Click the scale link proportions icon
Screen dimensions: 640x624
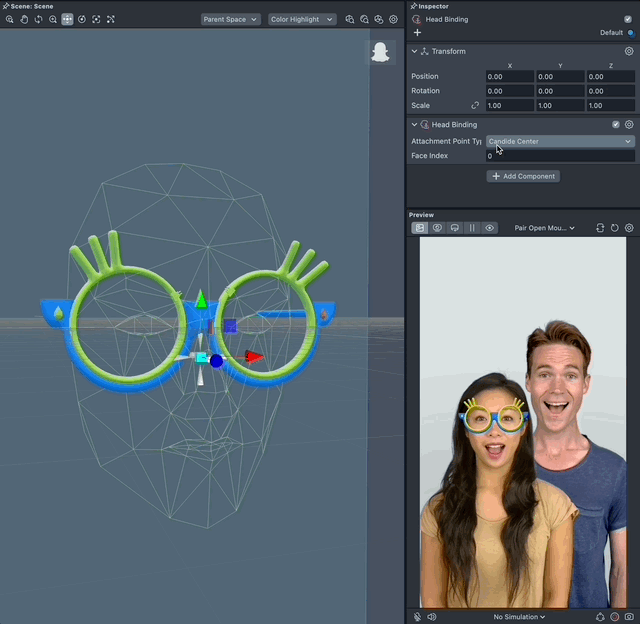(475, 105)
